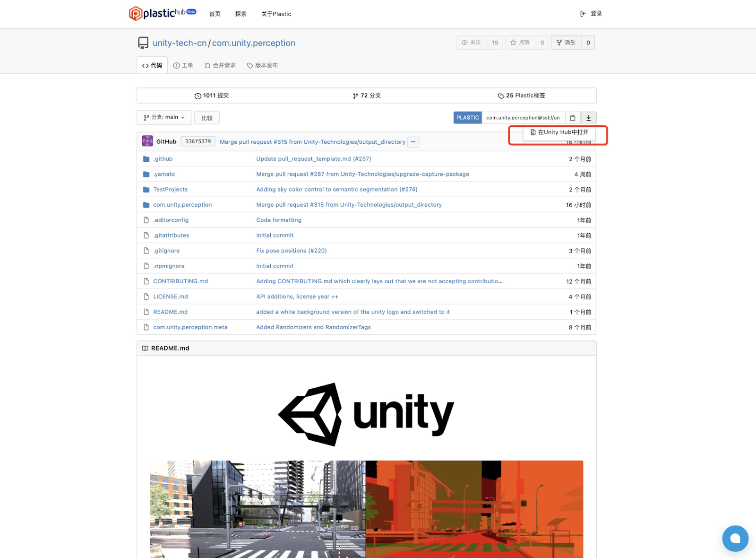Click the file icon beside CONTRIBUTING.md
The width and height of the screenshot is (756, 558).
146,281
